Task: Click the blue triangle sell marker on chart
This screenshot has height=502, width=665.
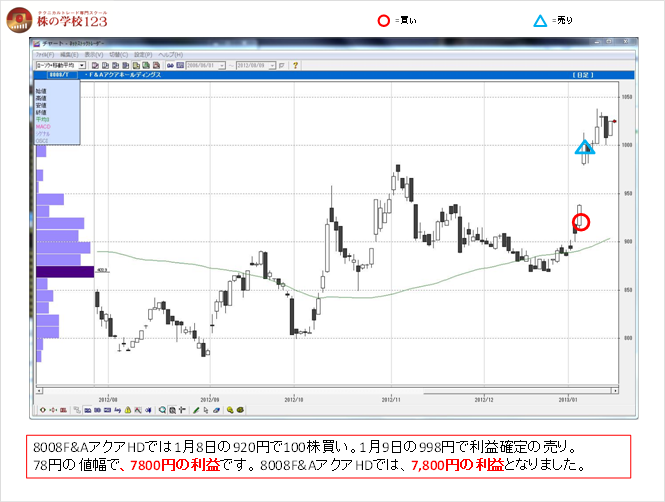Action: [585, 149]
